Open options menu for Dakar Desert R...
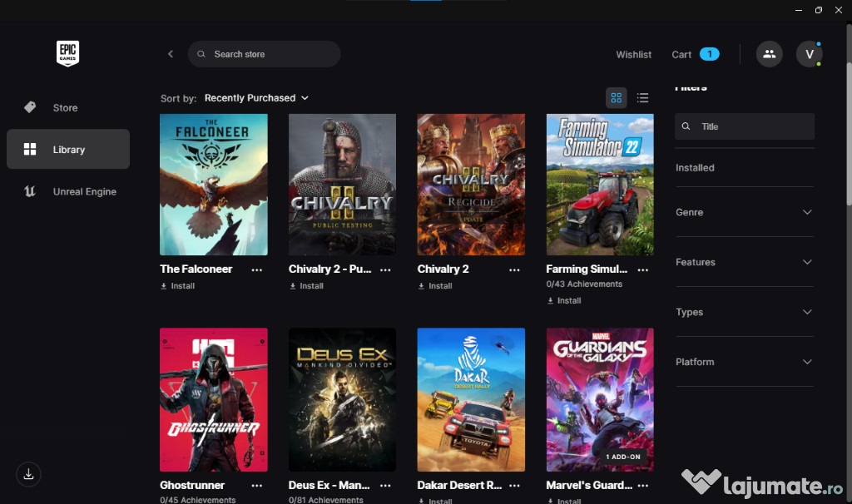 click(514, 486)
